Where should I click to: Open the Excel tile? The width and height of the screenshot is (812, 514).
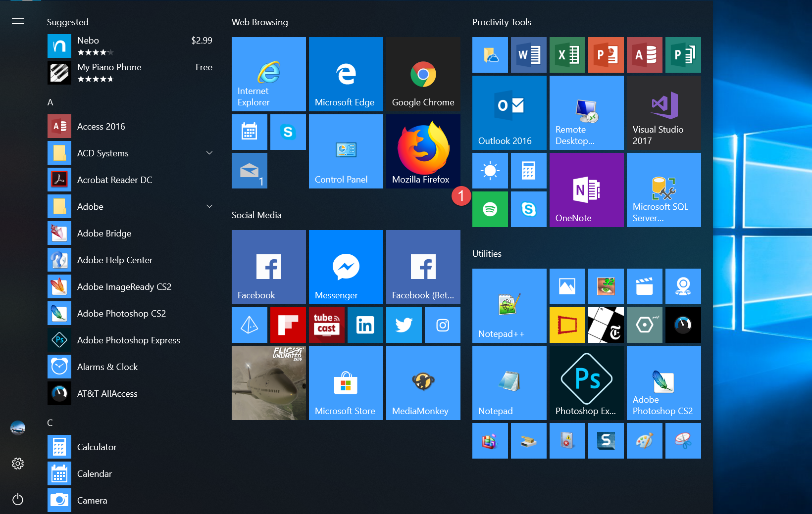[567, 55]
